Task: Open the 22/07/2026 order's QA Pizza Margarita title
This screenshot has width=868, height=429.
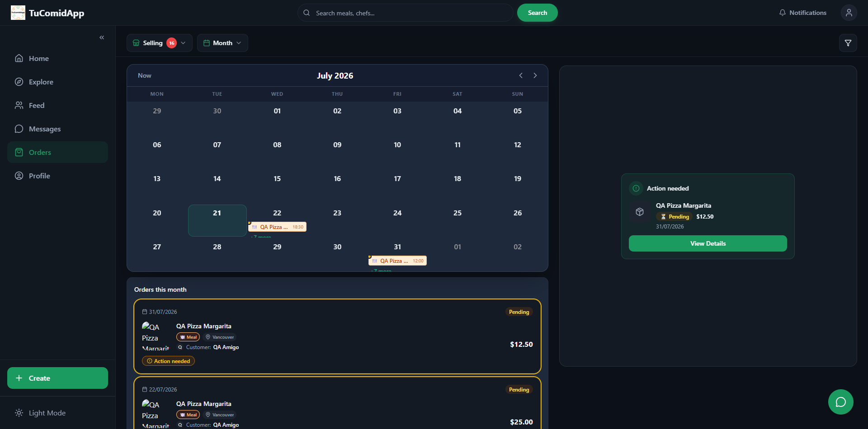Action: click(203, 404)
